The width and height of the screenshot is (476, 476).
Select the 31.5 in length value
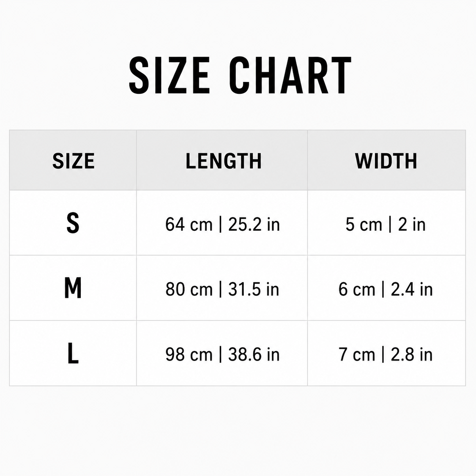254,289
